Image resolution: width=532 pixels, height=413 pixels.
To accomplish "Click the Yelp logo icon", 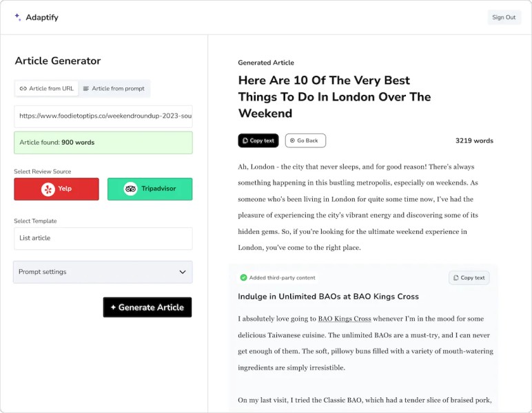I will 48,189.
